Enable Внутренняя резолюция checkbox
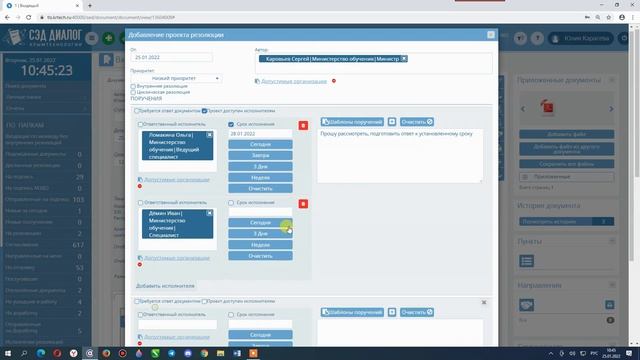Image resolution: width=640 pixels, height=360 pixels. click(x=133, y=86)
